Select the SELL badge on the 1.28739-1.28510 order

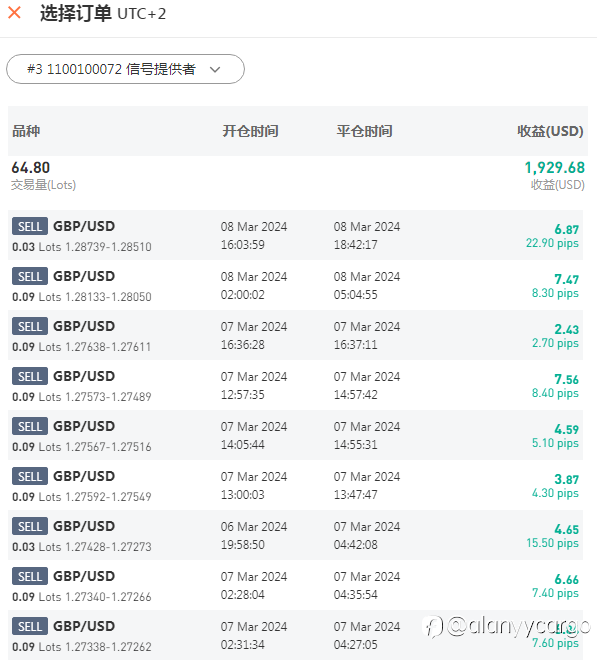pos(30,226)
